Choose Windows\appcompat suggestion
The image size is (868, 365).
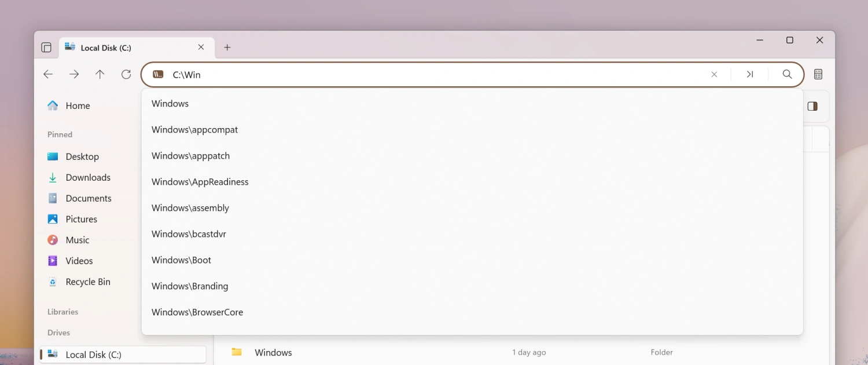[194, 130]
